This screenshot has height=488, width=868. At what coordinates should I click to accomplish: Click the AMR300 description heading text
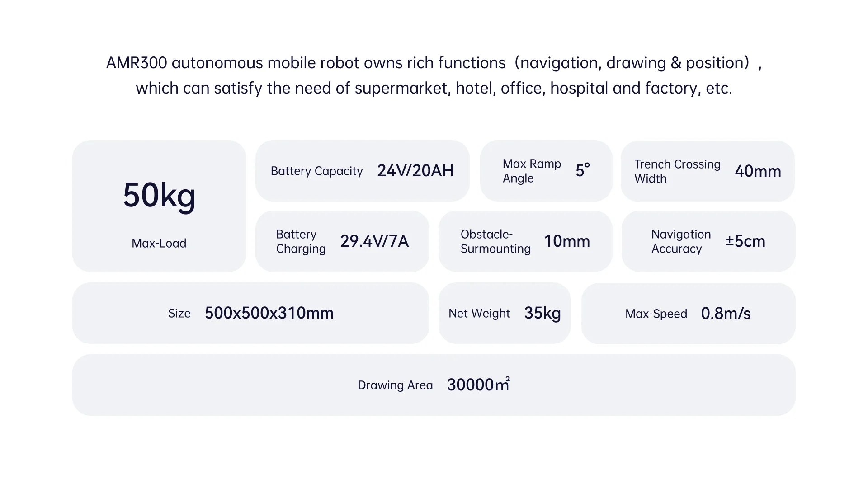(434, 75)
